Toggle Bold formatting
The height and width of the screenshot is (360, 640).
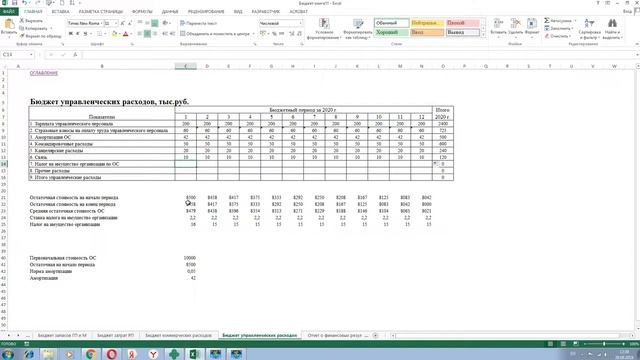pyautogui.click(x=70, y=34)
